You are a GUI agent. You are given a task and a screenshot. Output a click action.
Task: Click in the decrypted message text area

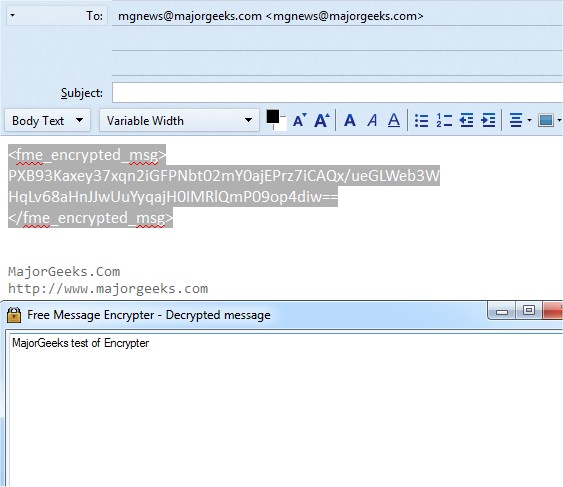click(285, 409)
